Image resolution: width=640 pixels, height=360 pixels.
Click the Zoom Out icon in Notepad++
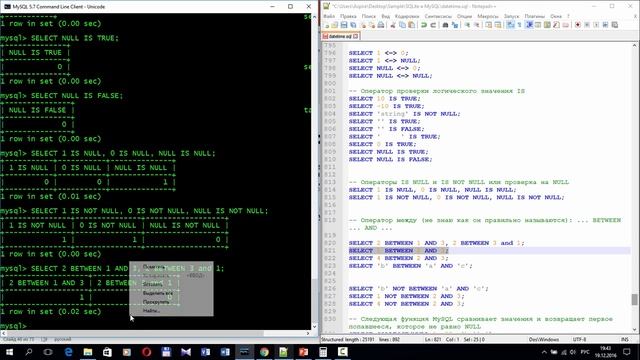tap(476, 25)
